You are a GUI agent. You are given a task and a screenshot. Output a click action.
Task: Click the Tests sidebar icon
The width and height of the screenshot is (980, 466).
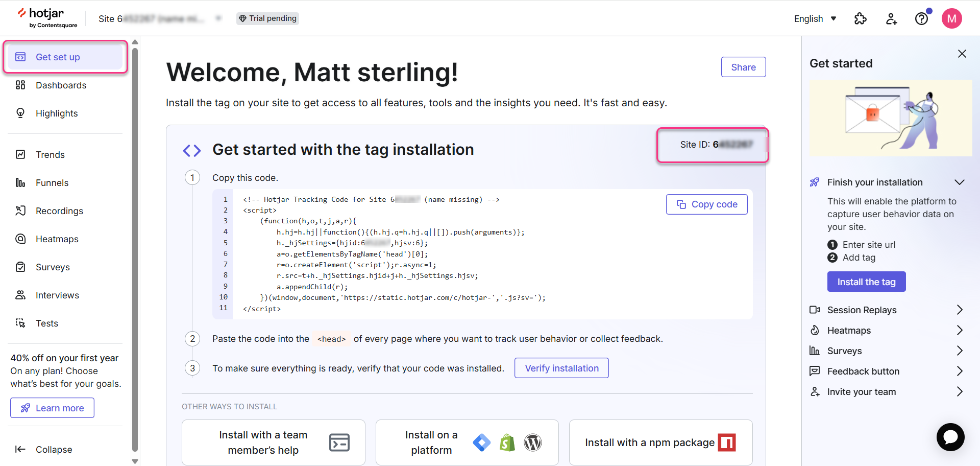click(20, 323)
